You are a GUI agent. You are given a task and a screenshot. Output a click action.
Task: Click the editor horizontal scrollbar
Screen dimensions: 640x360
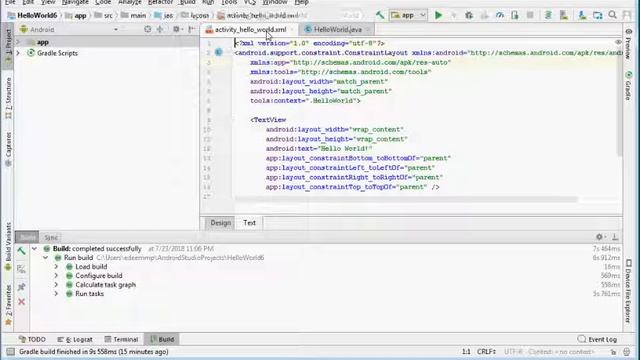click(406, 199)
